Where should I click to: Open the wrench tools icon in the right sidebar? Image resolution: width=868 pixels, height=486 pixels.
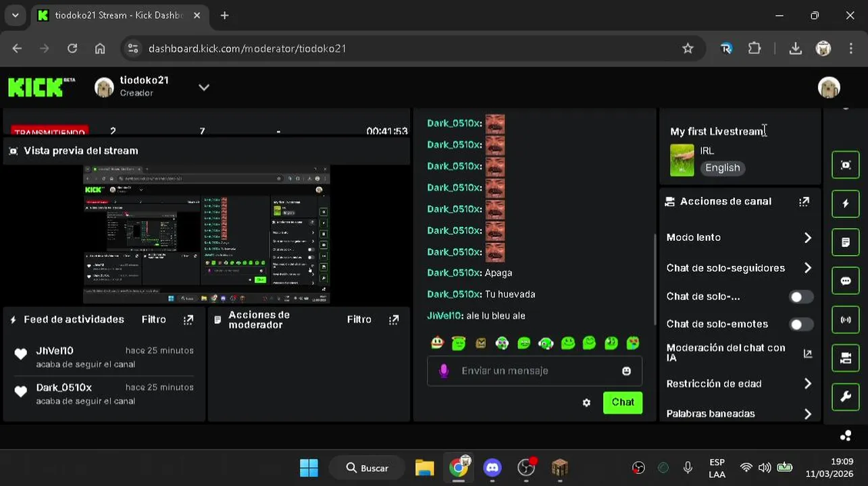(846, 398)
